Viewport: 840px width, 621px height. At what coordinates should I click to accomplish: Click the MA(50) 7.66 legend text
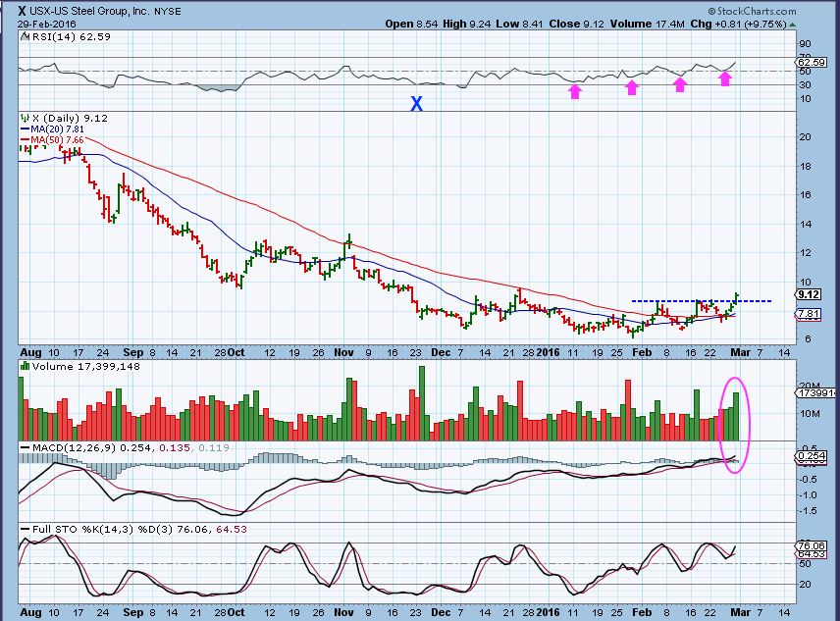coord(57,139)
